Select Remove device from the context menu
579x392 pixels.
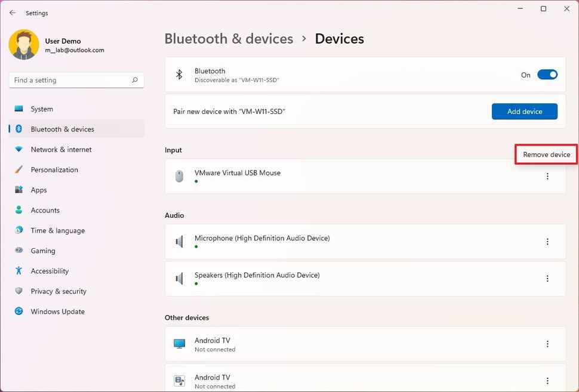click(x=546, y=154)
